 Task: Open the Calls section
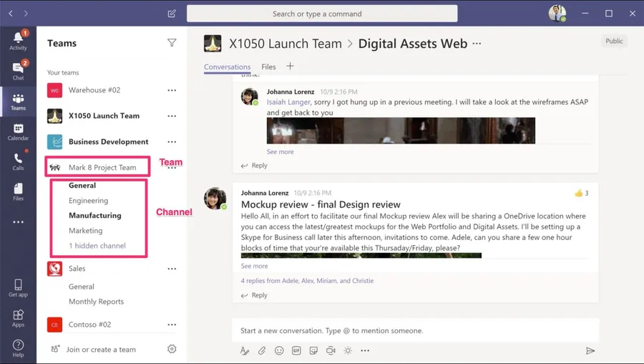point(18,162)
